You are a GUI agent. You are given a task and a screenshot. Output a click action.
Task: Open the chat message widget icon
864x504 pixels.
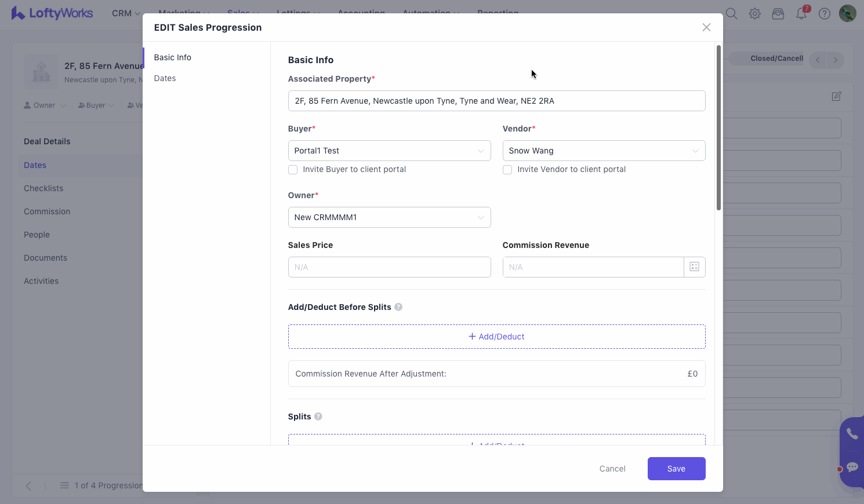(x=852, y=467)
